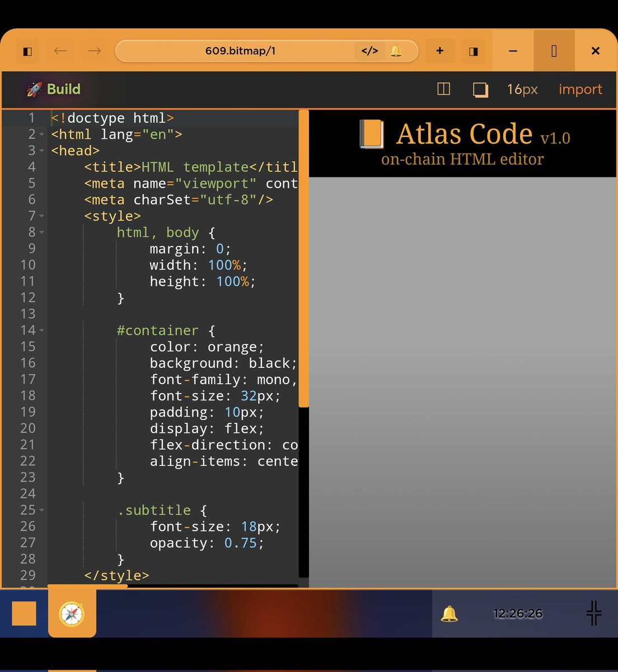Collapse the html tag fold on line 2

[x=42, y=135]
